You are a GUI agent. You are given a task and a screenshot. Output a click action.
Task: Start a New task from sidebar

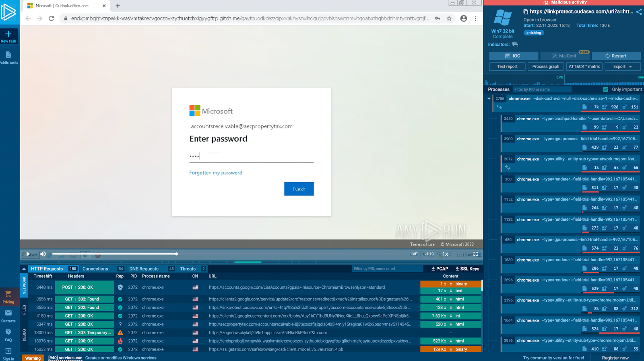[8, 37]
